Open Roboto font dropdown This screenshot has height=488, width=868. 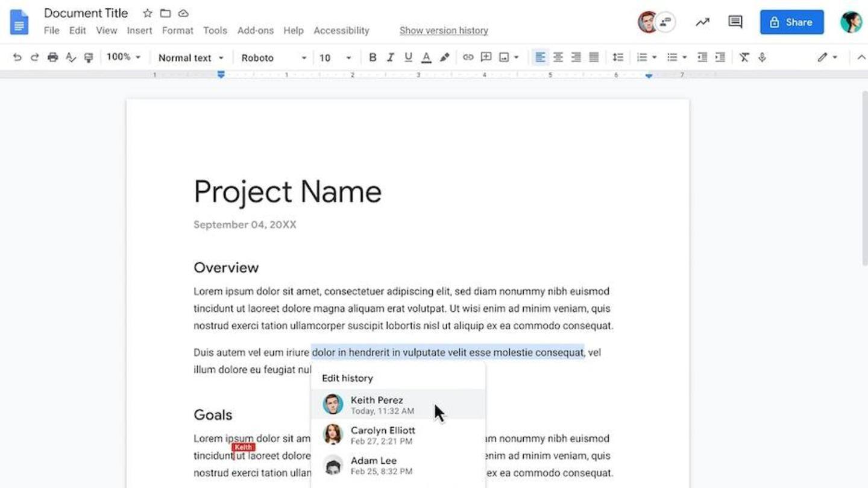274,57
